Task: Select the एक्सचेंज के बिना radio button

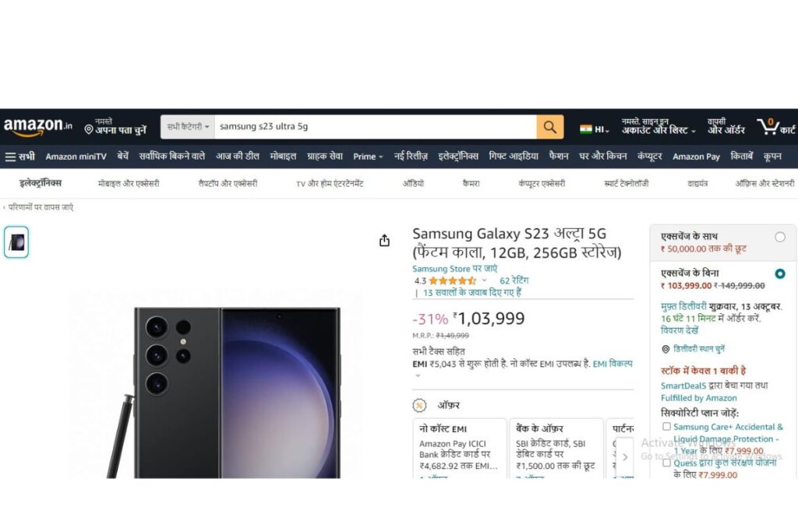Action: pos(779,273)
